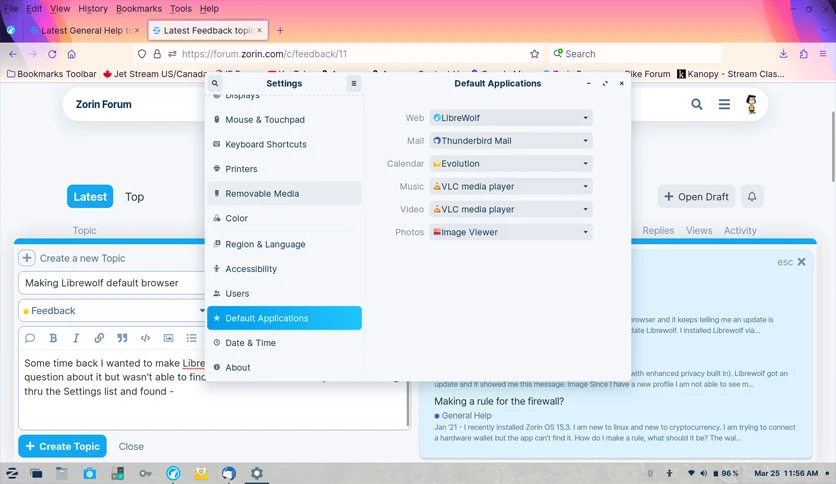Select Users in Settings sidebar
The image size is (836, 484).
[x=284, y=293]
